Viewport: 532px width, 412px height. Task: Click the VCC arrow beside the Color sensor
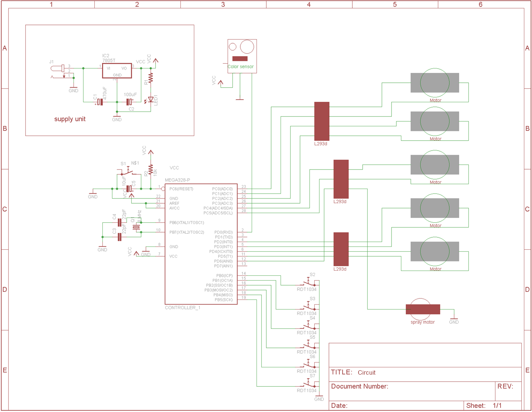(221, 83)
